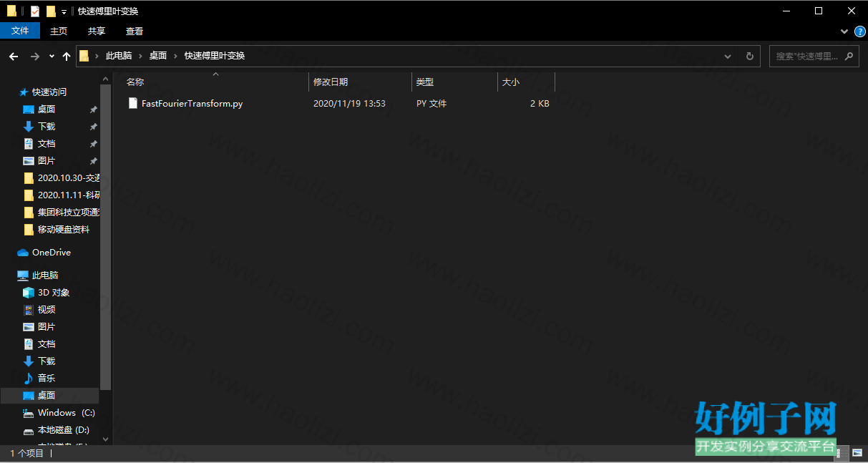Select 快速访问 in the navigation pane
The width and height of the screenshot is (868, 463).
click(x=49, y=92)
